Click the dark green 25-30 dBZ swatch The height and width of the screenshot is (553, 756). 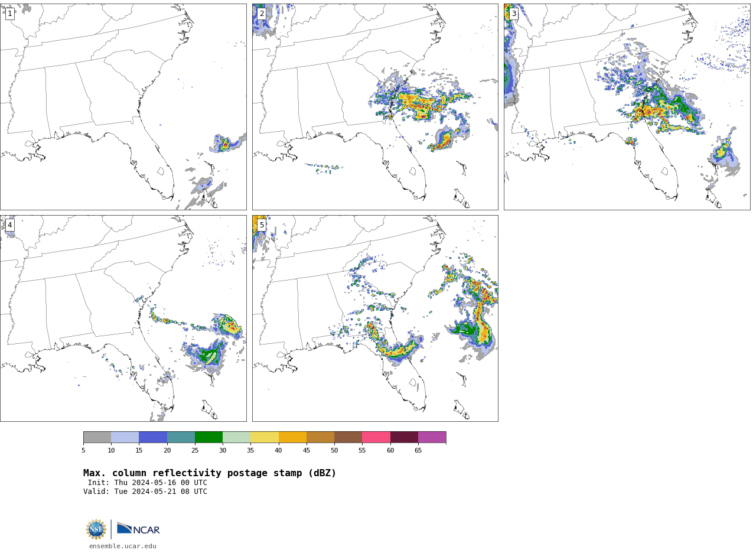point(209,437)
